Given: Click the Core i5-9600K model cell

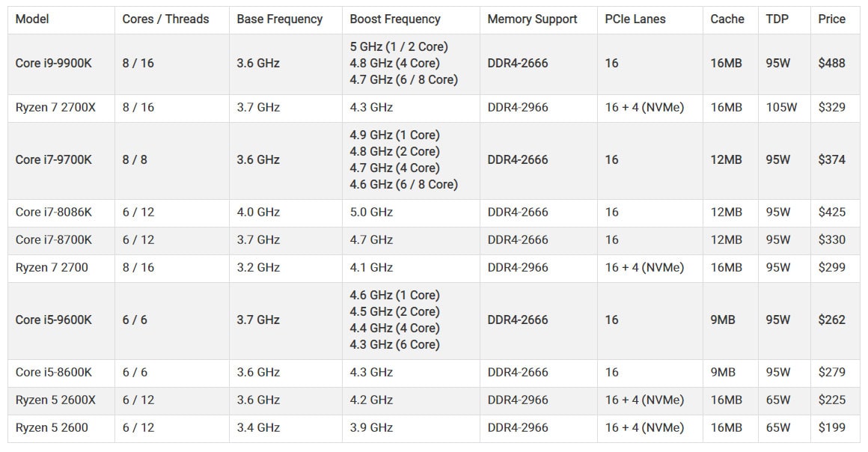Looking at the screenshot, I should [x=54, y=320].
